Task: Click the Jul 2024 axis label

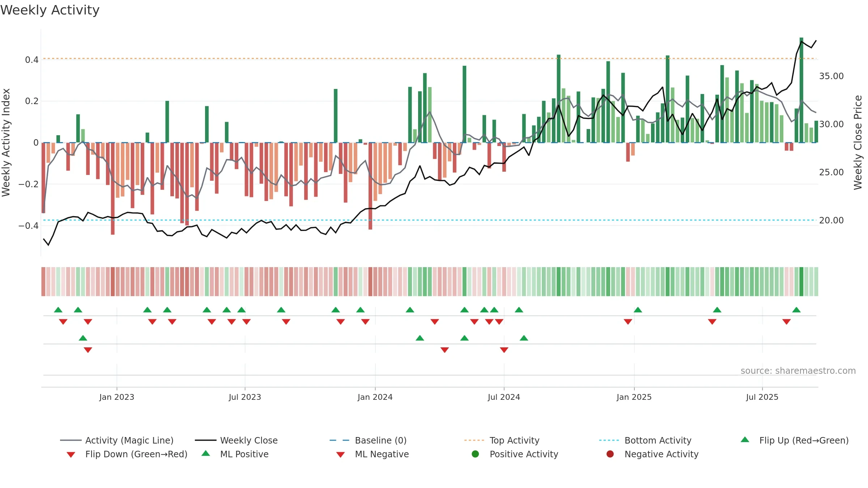Action: (504, 397)
